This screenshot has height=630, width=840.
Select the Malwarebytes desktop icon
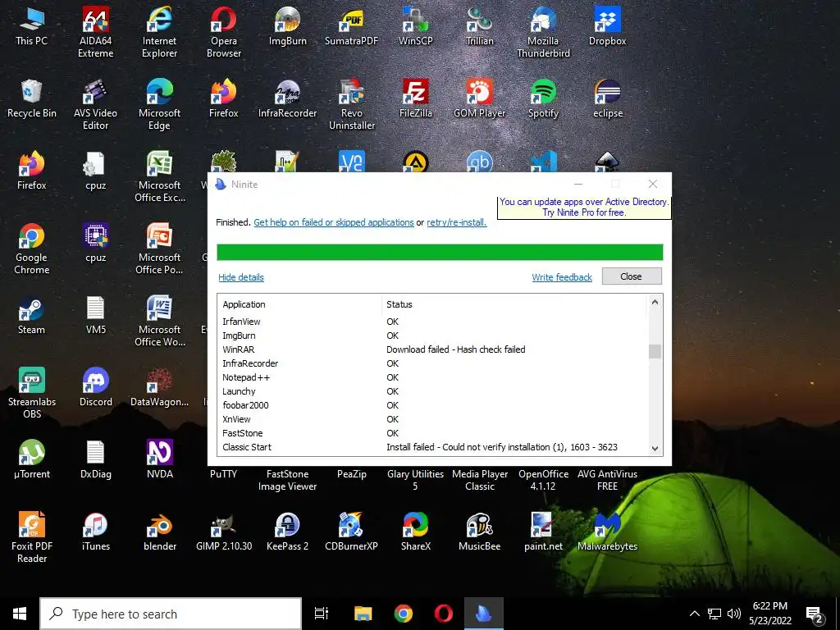coord(608,532)
